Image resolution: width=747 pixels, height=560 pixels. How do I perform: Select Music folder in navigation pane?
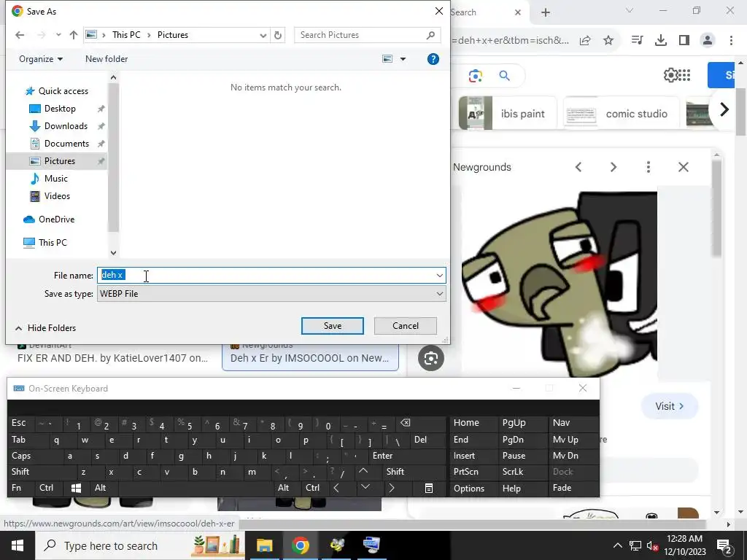(x=55, y=179)
